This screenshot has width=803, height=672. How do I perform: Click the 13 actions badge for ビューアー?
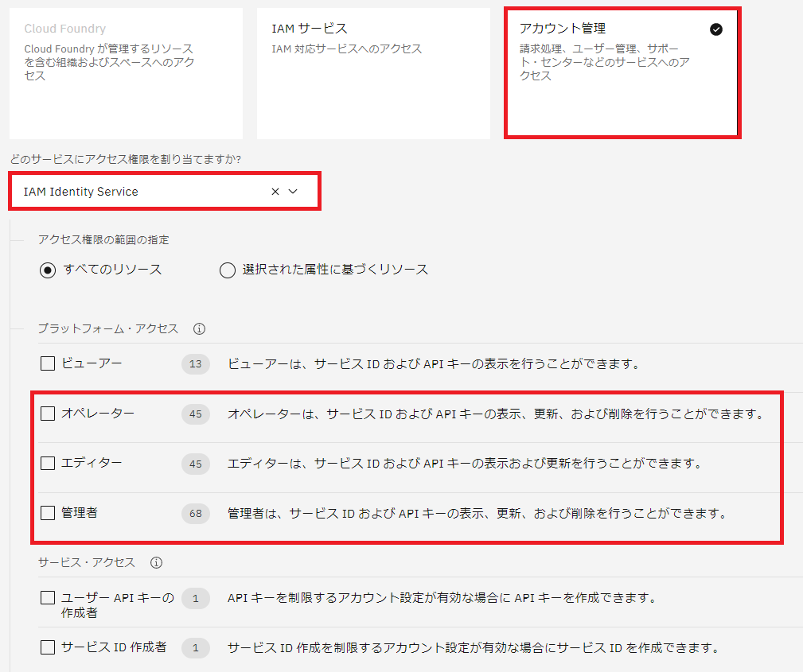(196, 364)
